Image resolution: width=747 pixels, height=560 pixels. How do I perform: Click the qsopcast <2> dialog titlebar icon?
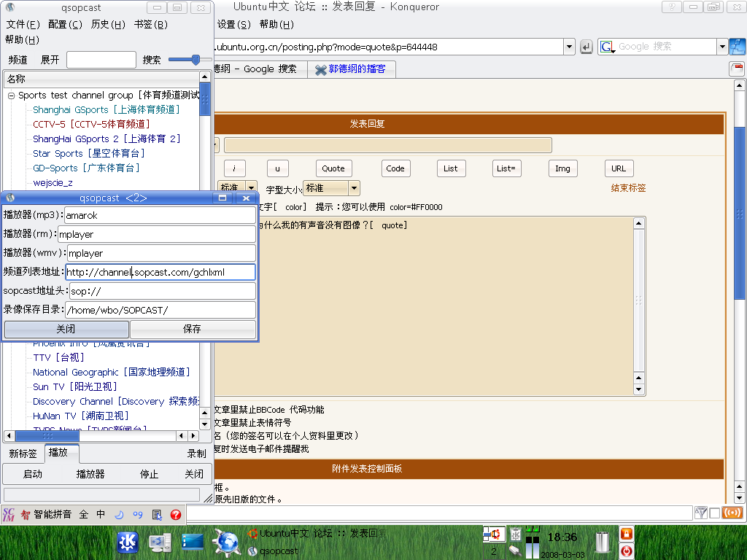(10, 198)
